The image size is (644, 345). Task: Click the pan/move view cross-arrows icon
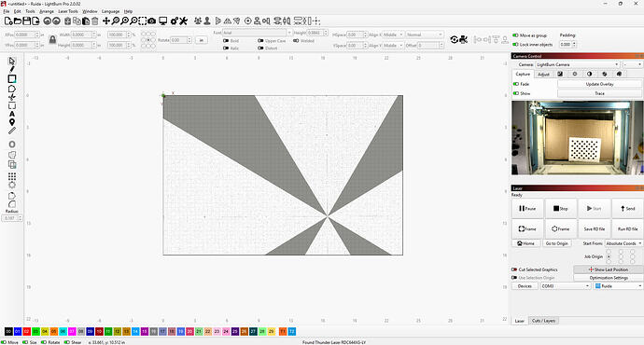tap(106, 21)
